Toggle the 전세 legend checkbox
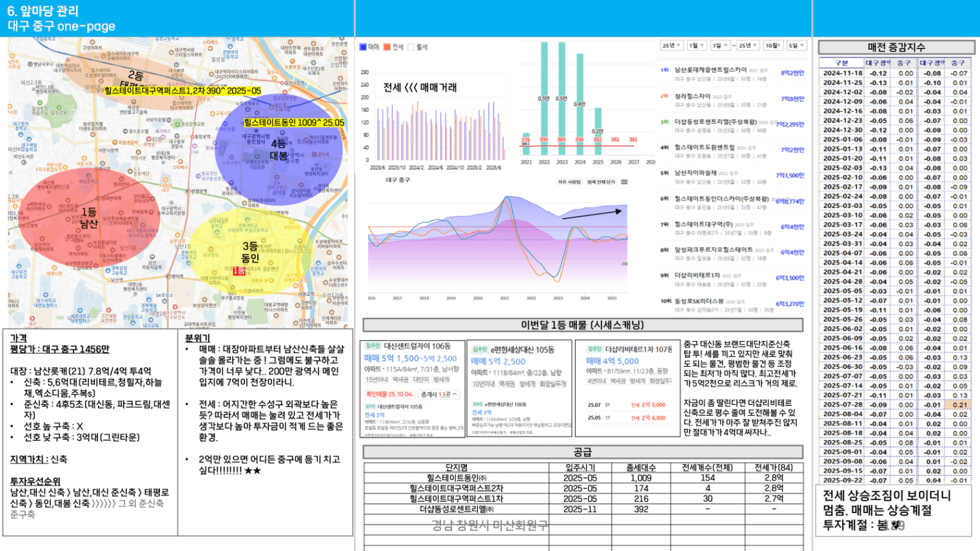Image resolution: width=980 pixels, height=551 pixels. coord(387,47)
